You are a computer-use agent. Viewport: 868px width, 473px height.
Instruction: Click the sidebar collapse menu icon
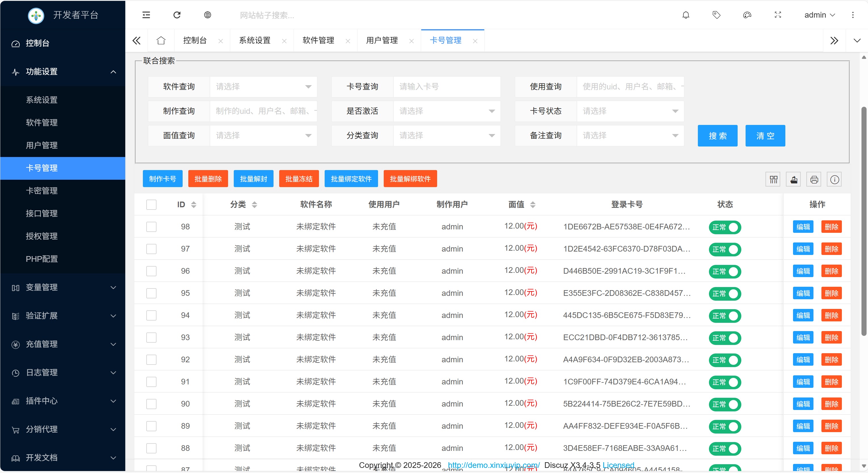pos(146,15)
